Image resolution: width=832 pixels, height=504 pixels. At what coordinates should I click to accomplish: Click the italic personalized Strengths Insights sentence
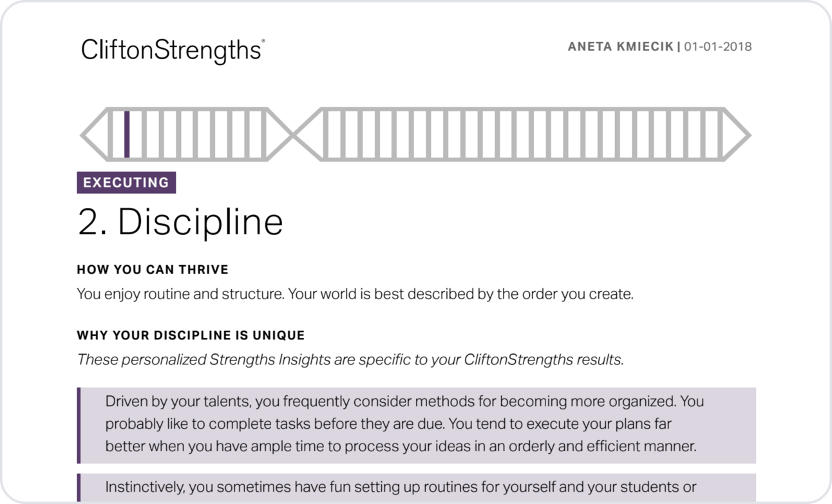tap(350, 360)
